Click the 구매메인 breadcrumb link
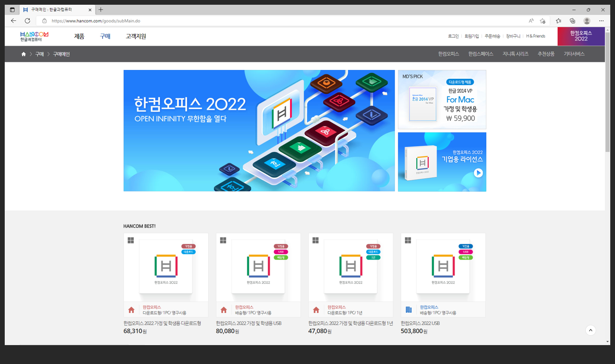This screenshot has width=615, height=364. tap(61, 54)
